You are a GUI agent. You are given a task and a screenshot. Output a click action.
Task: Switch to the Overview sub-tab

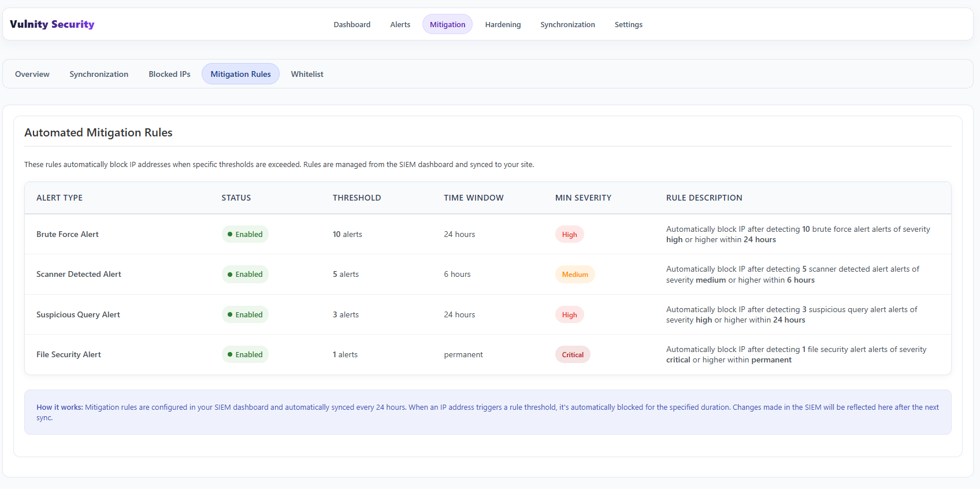tap(32, 74)
